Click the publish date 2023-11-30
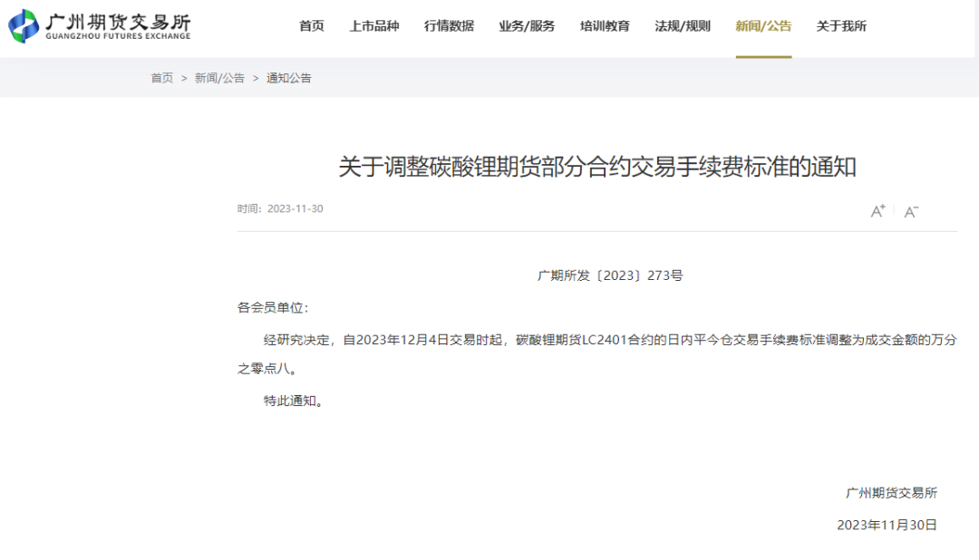The width and height of the screenshot is (979, 560). (293, 208)
